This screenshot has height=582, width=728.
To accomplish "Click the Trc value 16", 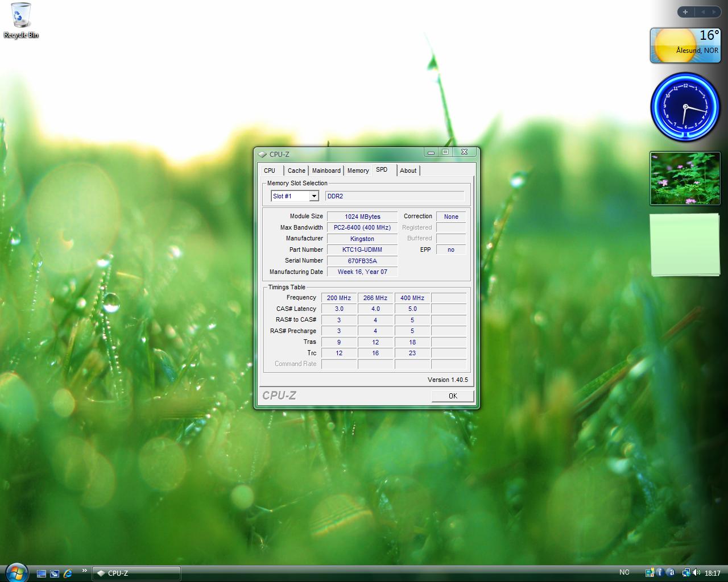I will tap(375, 353).
